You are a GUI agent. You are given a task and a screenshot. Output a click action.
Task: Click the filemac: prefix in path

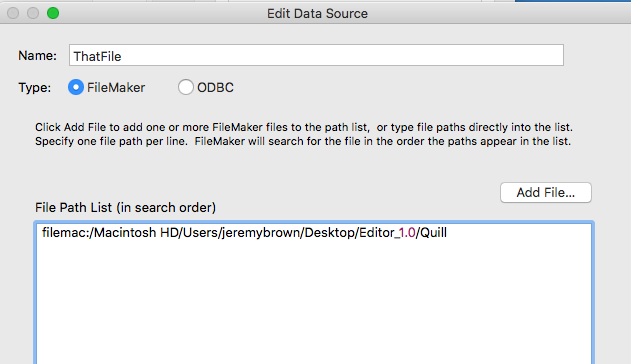coord(65,233)
